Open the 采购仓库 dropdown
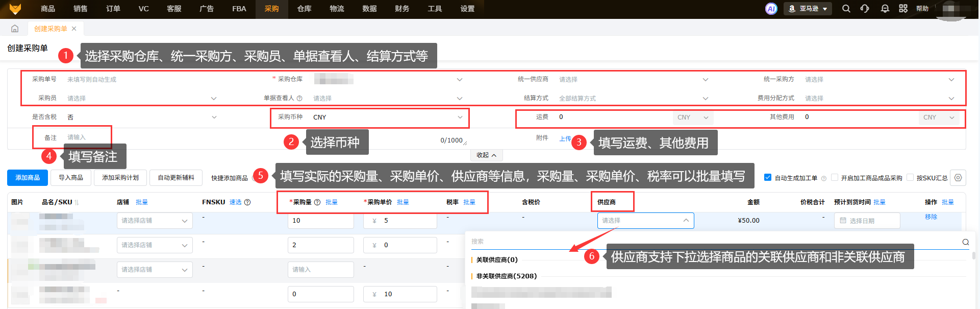The width and height of the screenshot is (980, 309). pyautogui.click(x=389, y=79)
